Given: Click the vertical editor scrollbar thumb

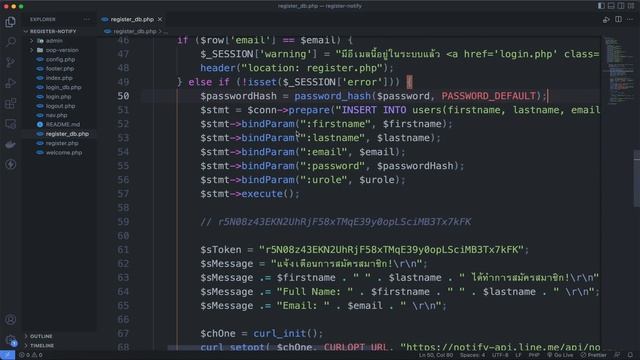Looking at the screenshot, I should [637, 178].
